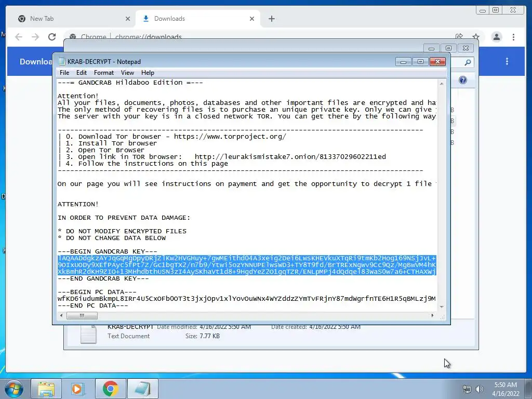Click the Notepad taskbar icon
This screenshot has width=532, height=399.
(143, 389)
